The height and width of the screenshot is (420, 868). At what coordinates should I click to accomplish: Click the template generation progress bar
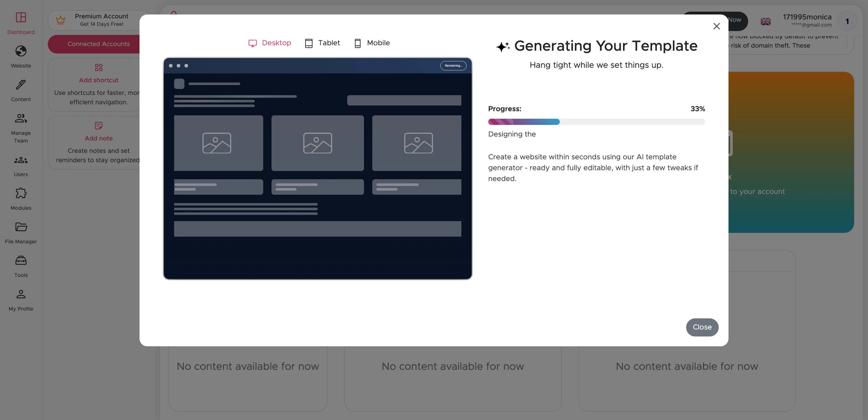tap(596, 122)
